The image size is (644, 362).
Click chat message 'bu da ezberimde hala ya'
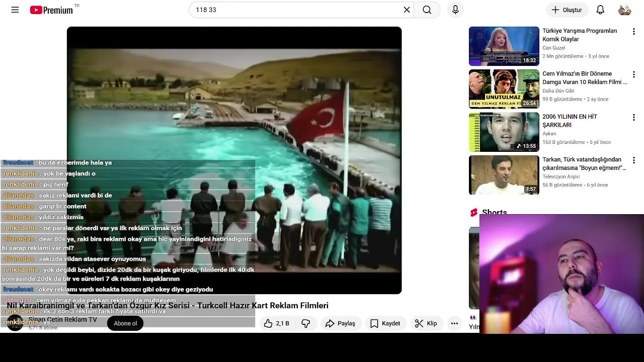[x=75, y=163]
